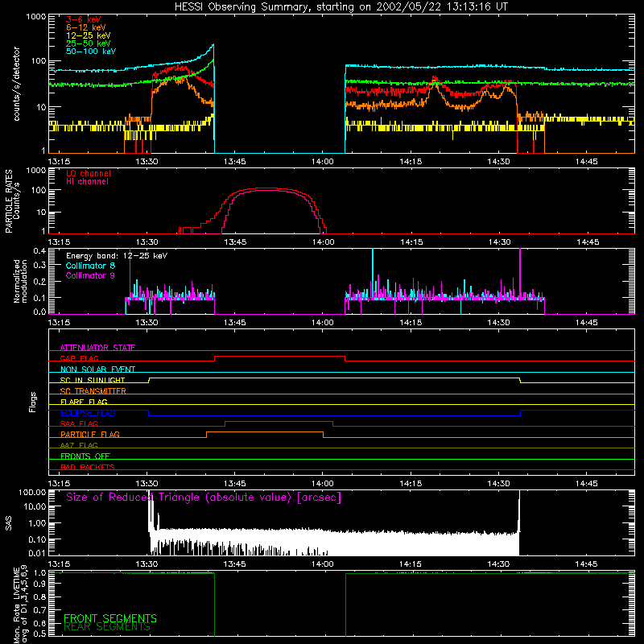Click the cyan 50-100 keV peak near 13:41
Viewport: 644px width, 644px height.
click(x=213, y=45)
